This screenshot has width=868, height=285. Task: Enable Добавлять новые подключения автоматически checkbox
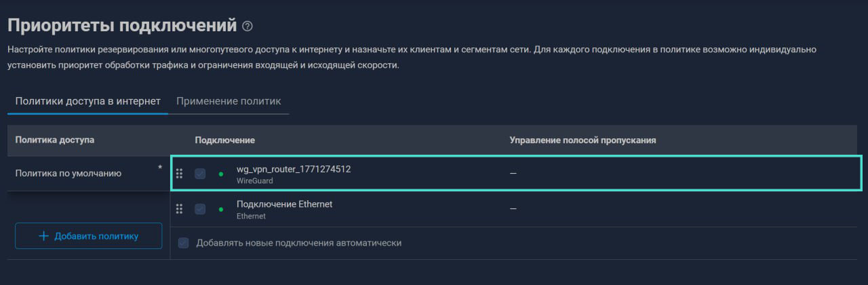[183, 243]
